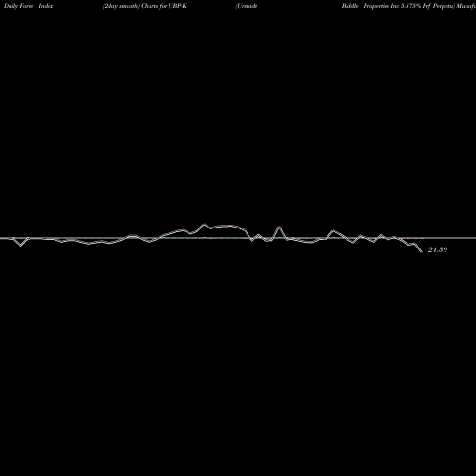Click the '(2day smooth) Charts for UBP-K' text
Screen dimensions: 476x476
pyautogui.click(x=145, y=6)
